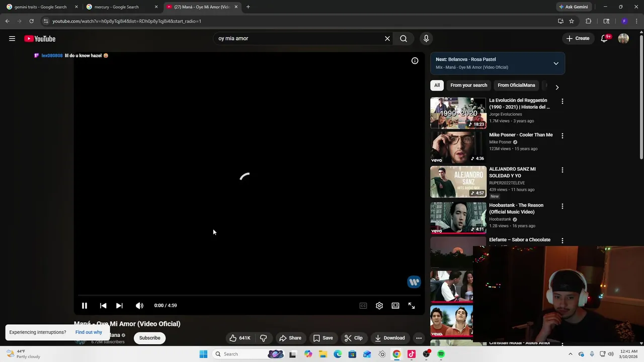Open Chrome extensions puzzle icon
Image resolution: width=644 pixels, height=362 pixels.
[x=588, y=21]
